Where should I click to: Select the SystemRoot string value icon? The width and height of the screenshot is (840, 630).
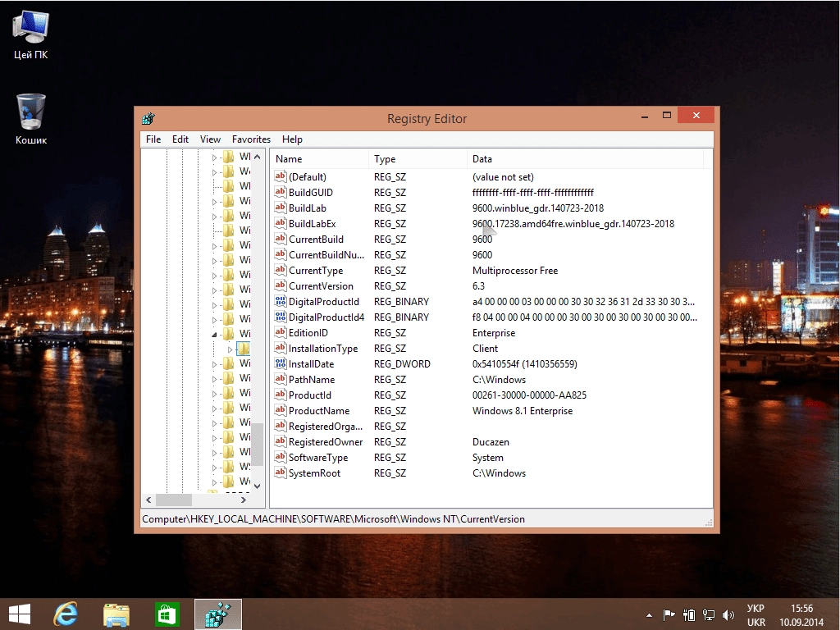[x=281, y=472]
